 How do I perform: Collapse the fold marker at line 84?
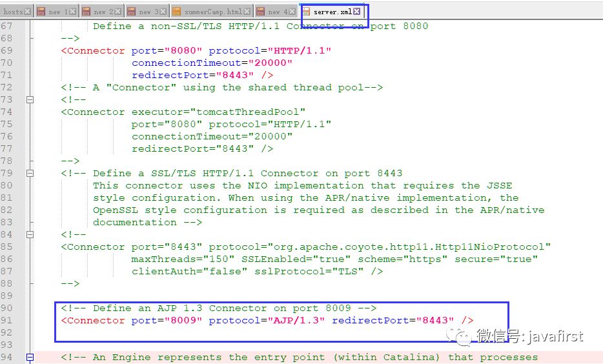click(x=30, y=234)
